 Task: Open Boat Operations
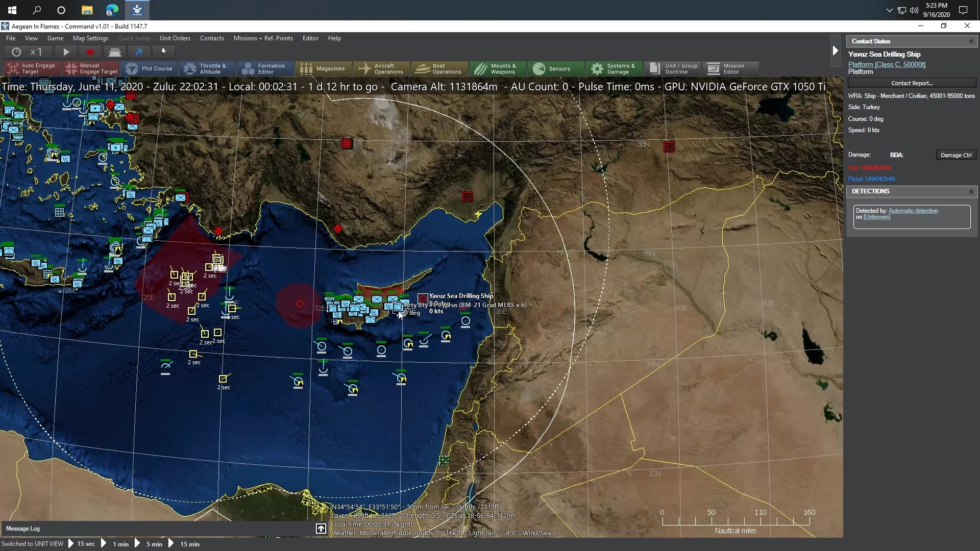[x=440, y=68]
